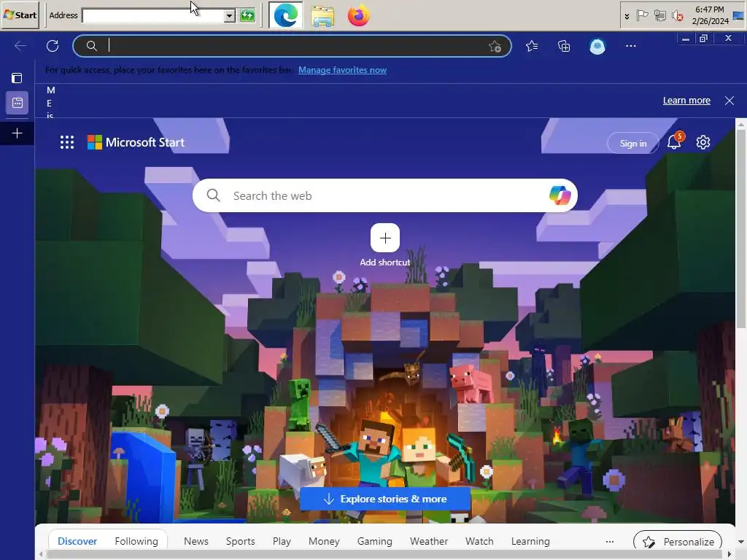Open the Gaming feed tab

tap(374, 542)
